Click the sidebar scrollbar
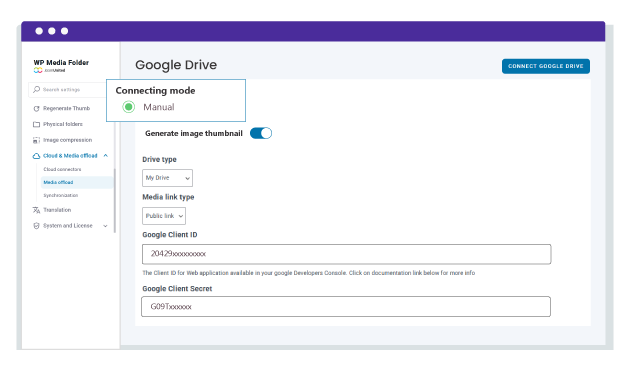 pyautogui.click(x=115, y=201)
